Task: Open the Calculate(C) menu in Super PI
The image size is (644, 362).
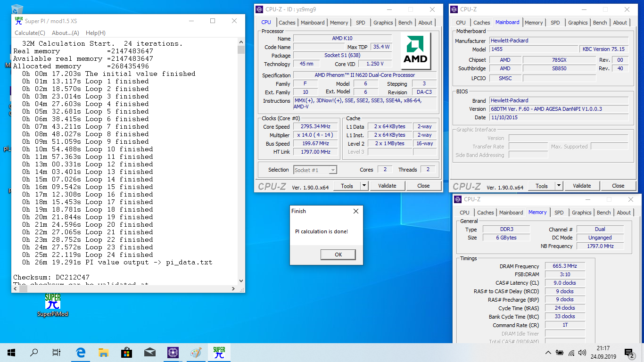Action: [30, 33]
